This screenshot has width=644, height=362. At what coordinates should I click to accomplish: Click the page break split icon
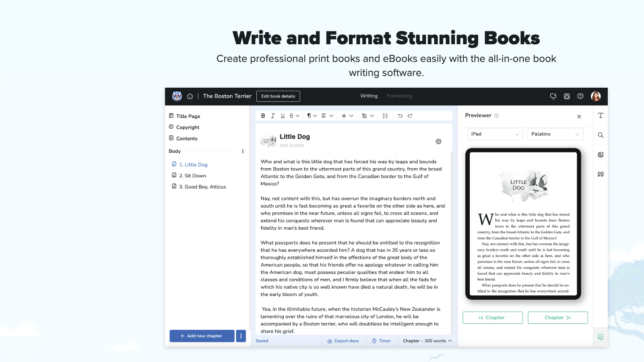(385, 116)
